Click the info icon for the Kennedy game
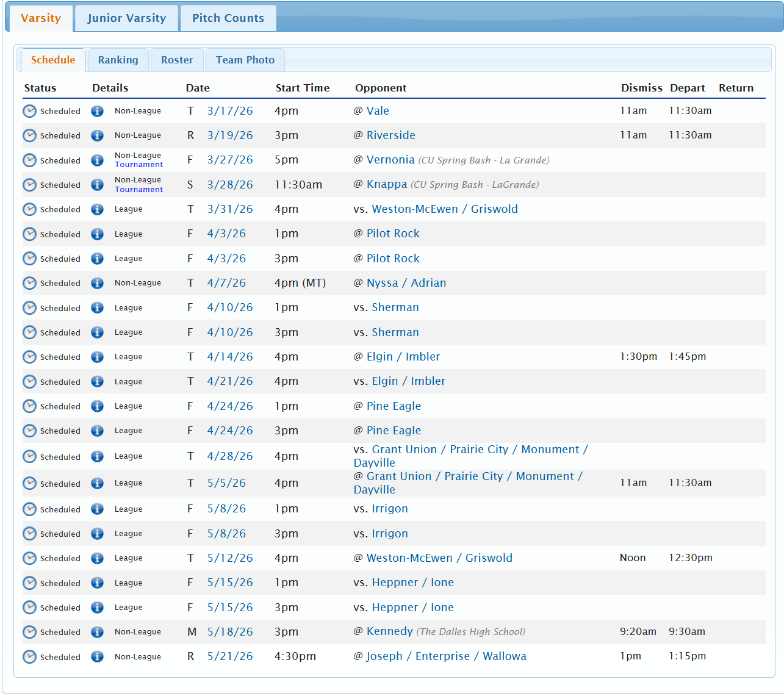 (x=97, y=632)
